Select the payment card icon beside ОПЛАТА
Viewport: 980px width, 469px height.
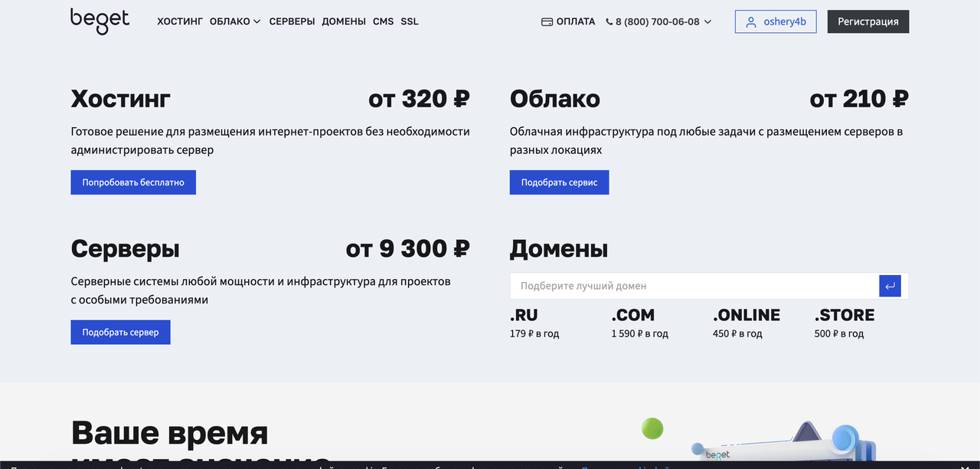tap(547, 21)
